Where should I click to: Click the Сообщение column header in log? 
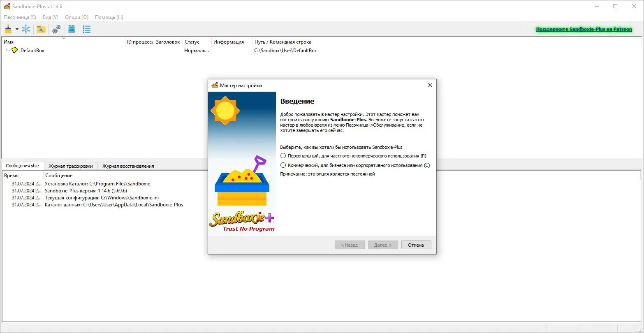[x=342, y=175]
